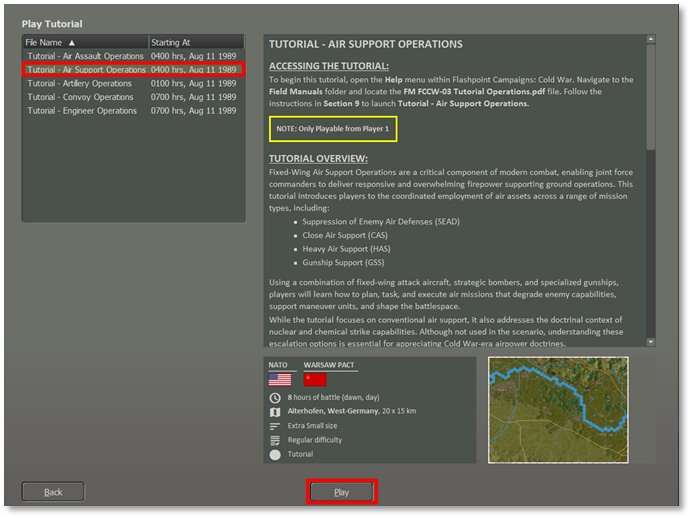This screenshot has width=691, height=518.
Task: Click the clock battle duration icon
Action: click(275, 397)
